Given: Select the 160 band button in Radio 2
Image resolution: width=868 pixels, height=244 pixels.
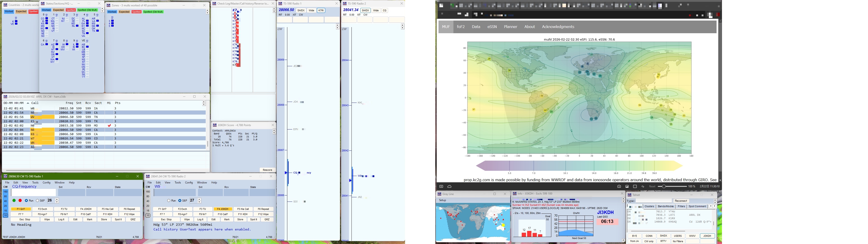Looking at the screenshot, I should click(148, 191).
